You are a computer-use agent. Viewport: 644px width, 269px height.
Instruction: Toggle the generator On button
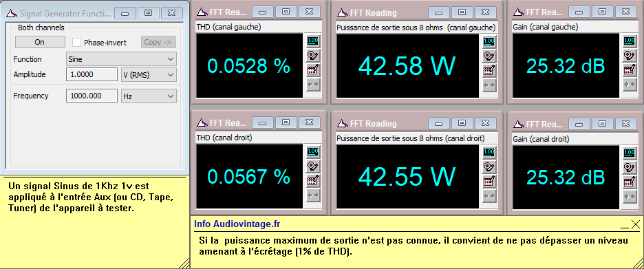(x=40, y=42)
